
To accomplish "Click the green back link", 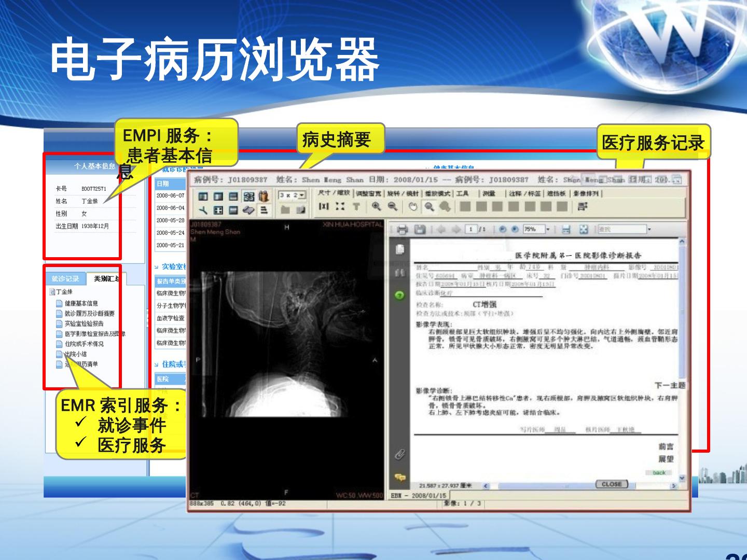I will 659,472.
